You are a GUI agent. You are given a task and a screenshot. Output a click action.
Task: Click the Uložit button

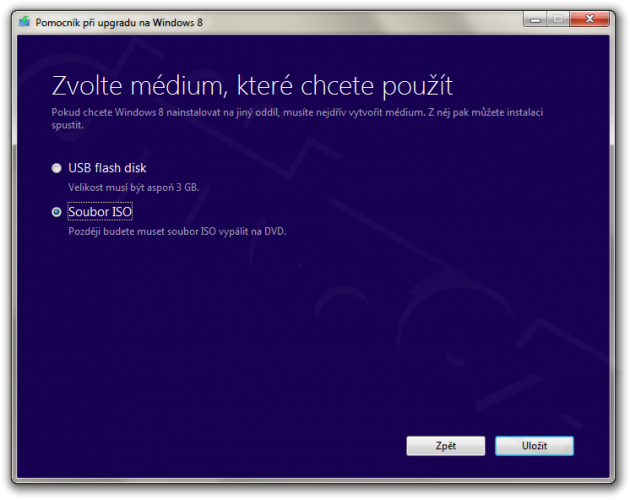coord(534,446)
